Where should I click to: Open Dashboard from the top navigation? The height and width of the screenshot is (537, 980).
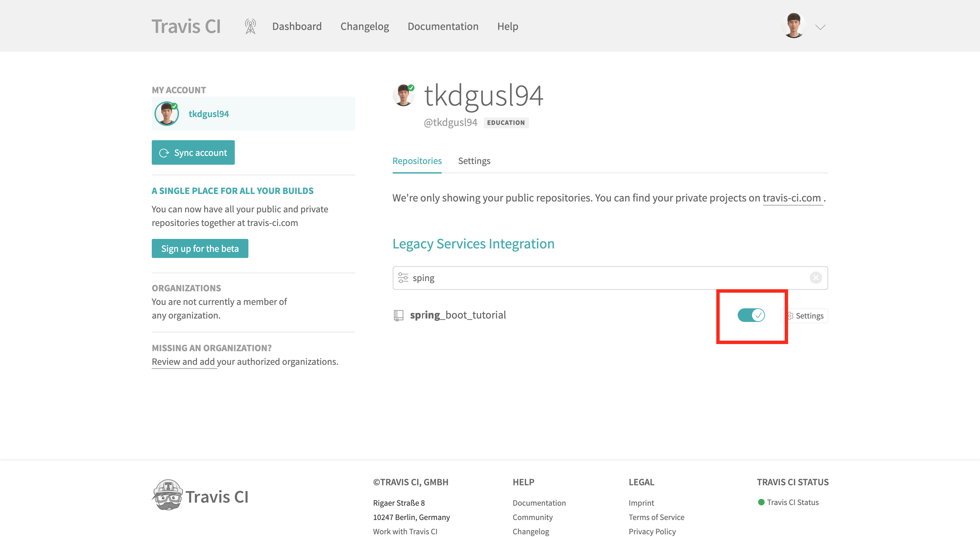coord(297,26)
